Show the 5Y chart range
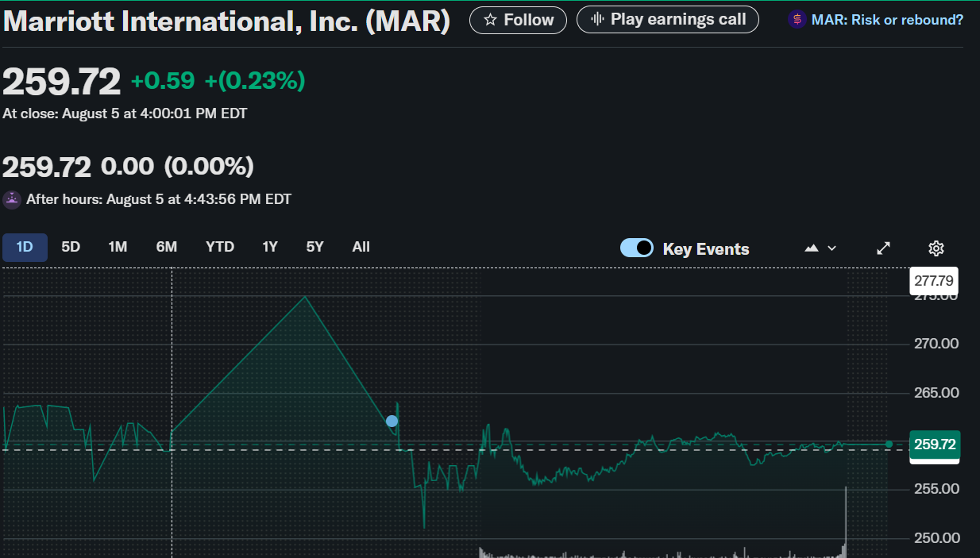This screenshot has width=980, height=558. tap(314, 247)
